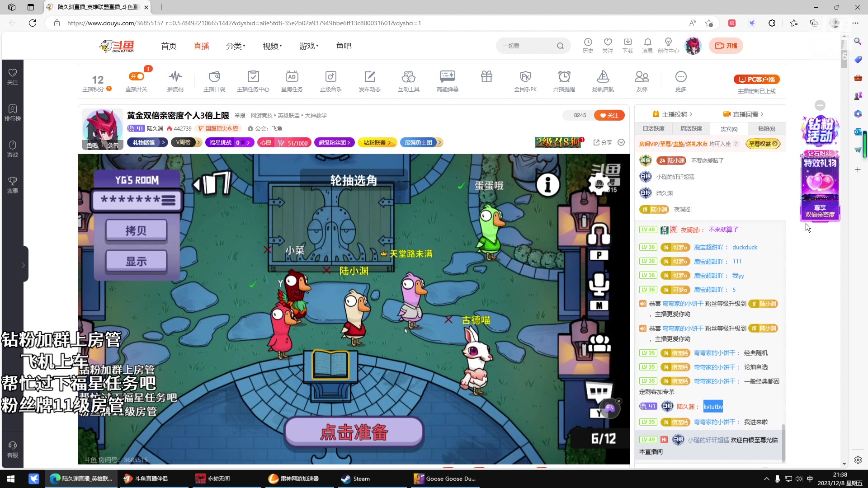This screenshot has height=488, width=868.
Task: Open 下载 download icon in header
Action: point(627,46)
